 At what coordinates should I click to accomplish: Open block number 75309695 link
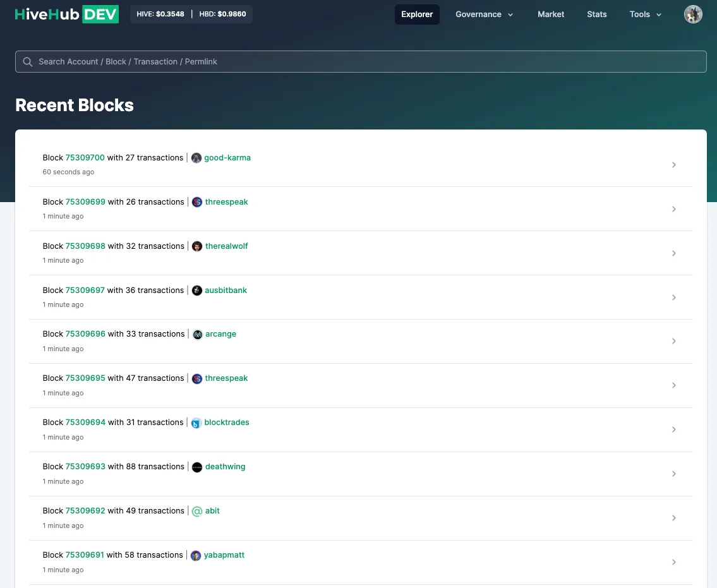(85, 378)
